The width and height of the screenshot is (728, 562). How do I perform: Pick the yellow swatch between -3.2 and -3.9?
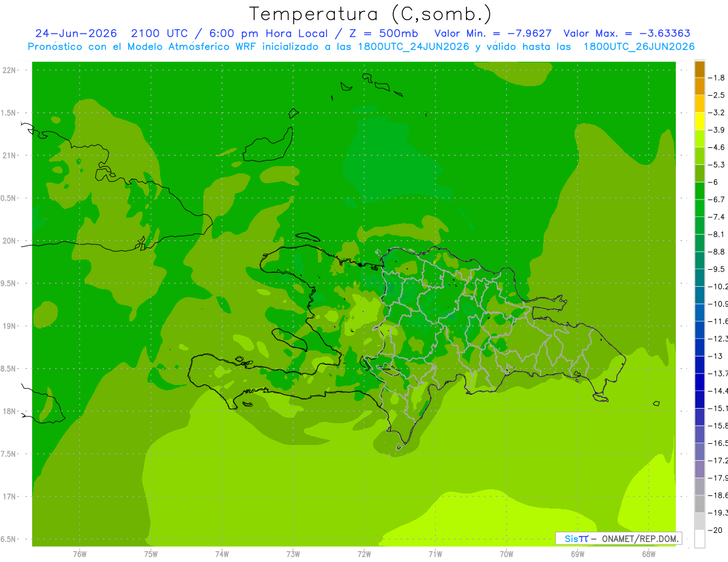click(699, 121)
